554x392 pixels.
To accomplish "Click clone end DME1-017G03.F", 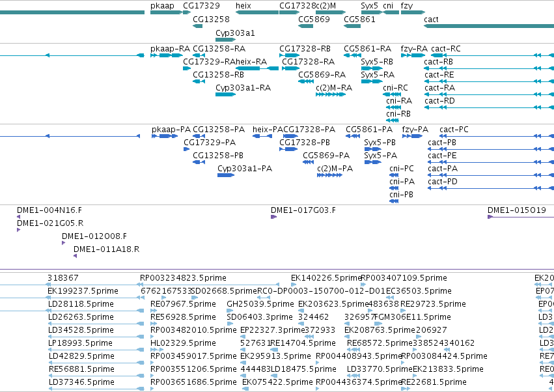I will pos(274,217).
